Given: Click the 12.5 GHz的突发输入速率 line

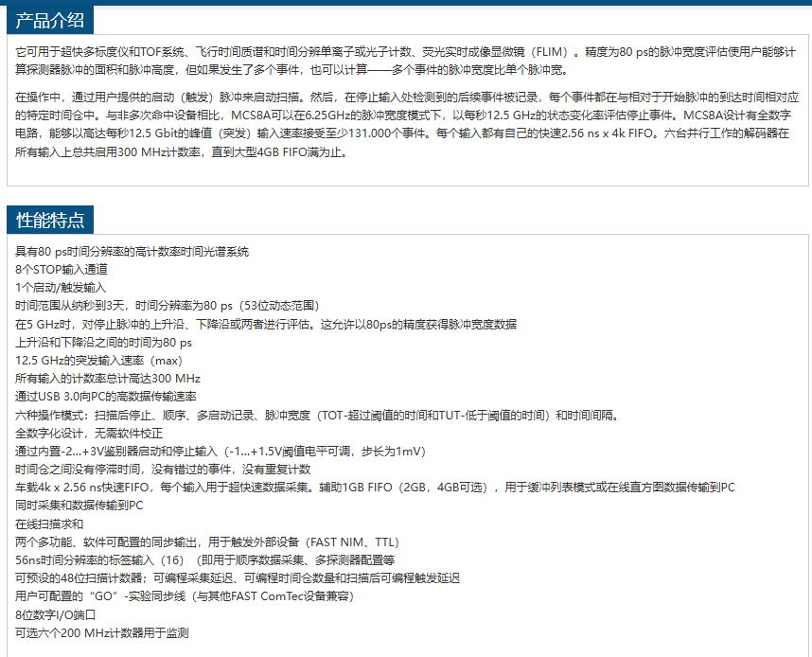Looking at the screenshot, I should 98,361.
